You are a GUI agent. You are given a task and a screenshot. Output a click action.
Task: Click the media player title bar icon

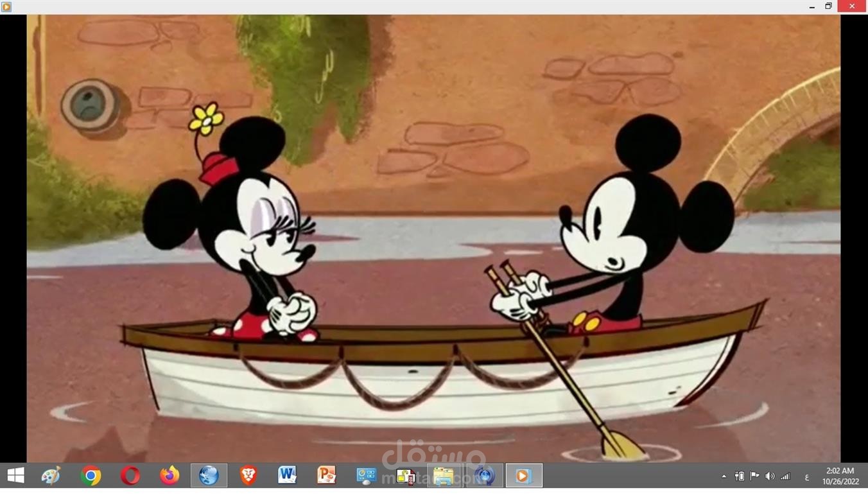[6, 6]
